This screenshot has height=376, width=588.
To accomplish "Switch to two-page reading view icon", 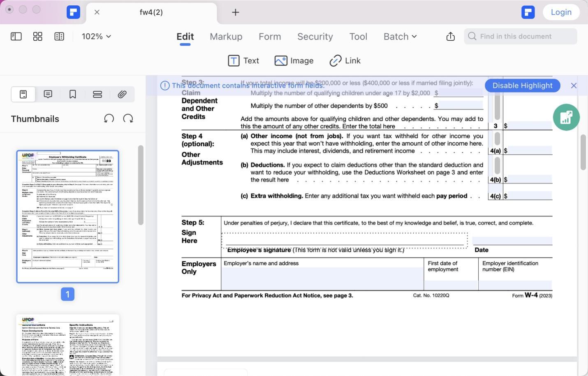I will 59,36.
